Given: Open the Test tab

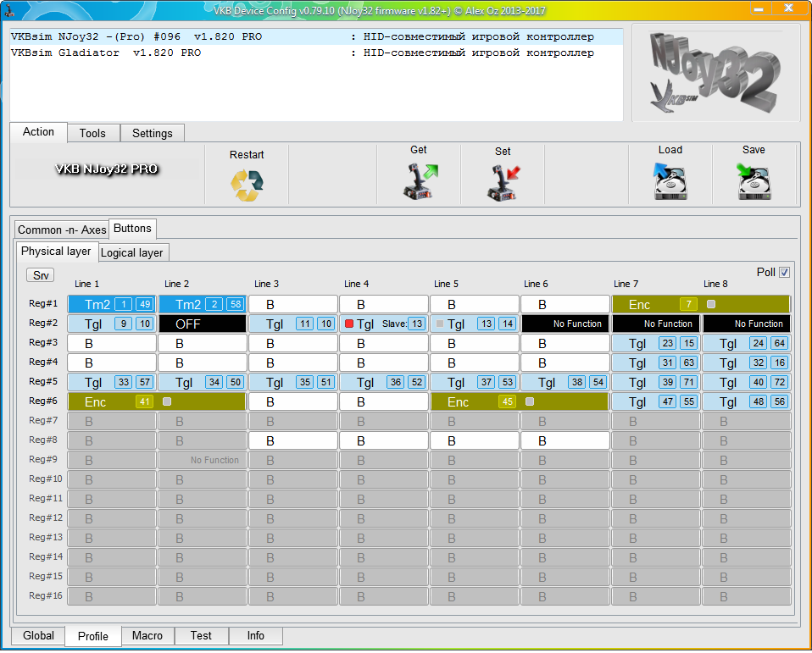Looking at the screenshot, I should [x=201, y=635].
